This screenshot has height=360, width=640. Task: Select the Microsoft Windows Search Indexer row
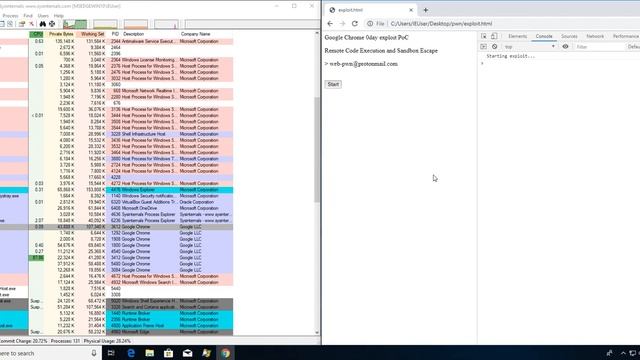pos(116,282)
